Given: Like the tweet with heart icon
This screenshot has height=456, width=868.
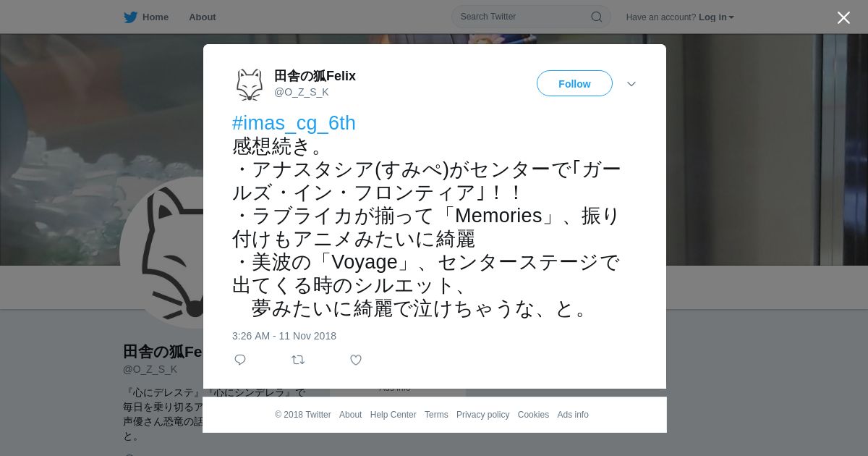Looking at the screenshot, I should coord(356,360).
